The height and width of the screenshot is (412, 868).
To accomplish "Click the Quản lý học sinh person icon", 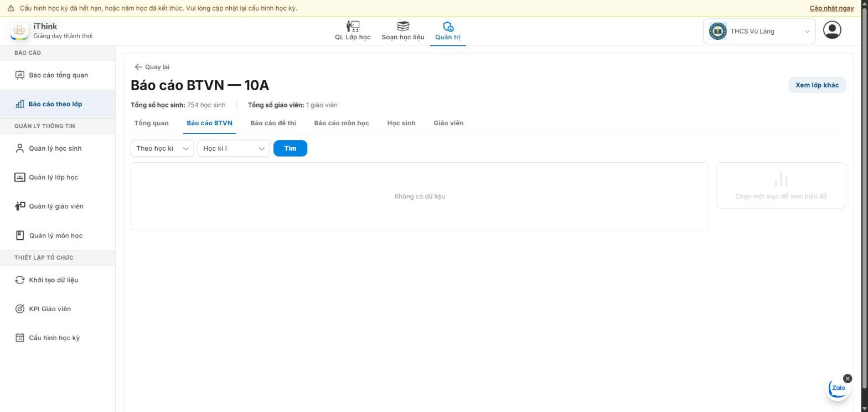I will (20, 148).
